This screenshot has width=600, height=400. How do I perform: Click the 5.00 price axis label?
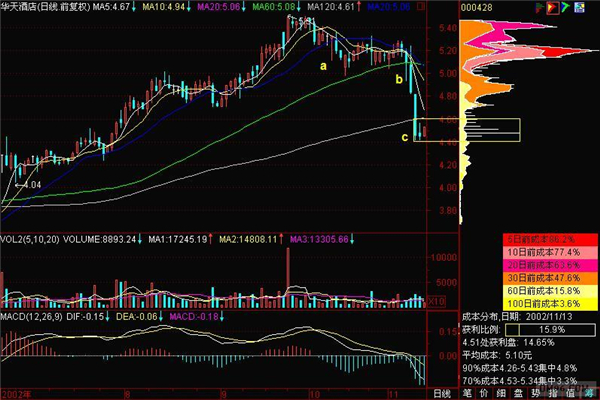pyautogui.click(x=448, y=73)
